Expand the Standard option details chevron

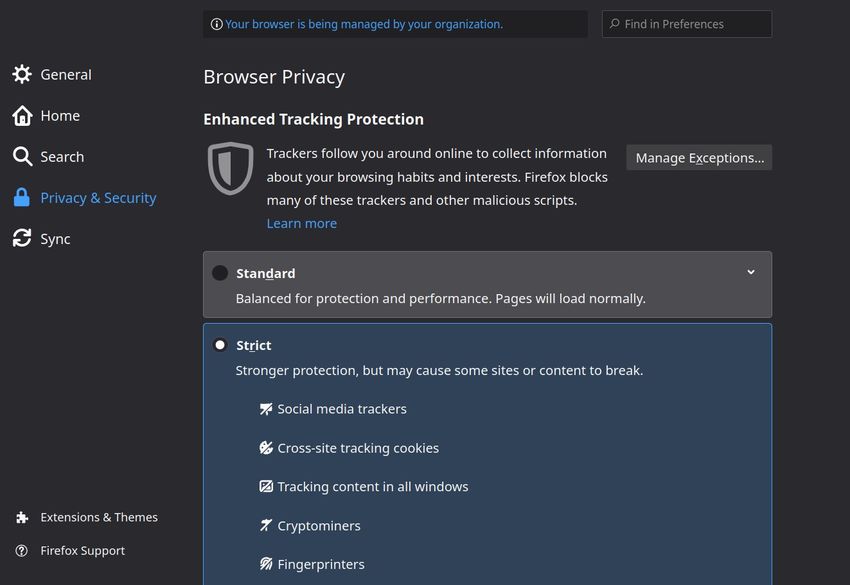(x=751, y=272)
